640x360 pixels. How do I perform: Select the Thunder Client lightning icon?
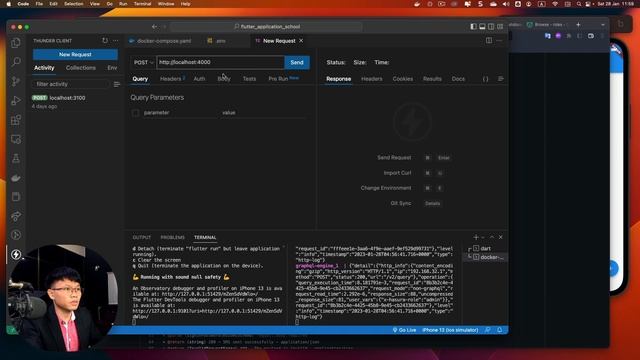(16, 254)
